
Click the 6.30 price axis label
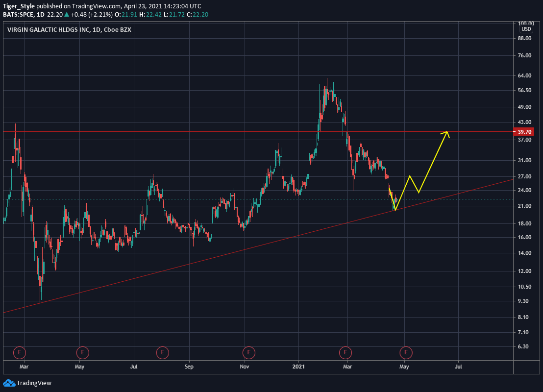[x=523, y=346]
